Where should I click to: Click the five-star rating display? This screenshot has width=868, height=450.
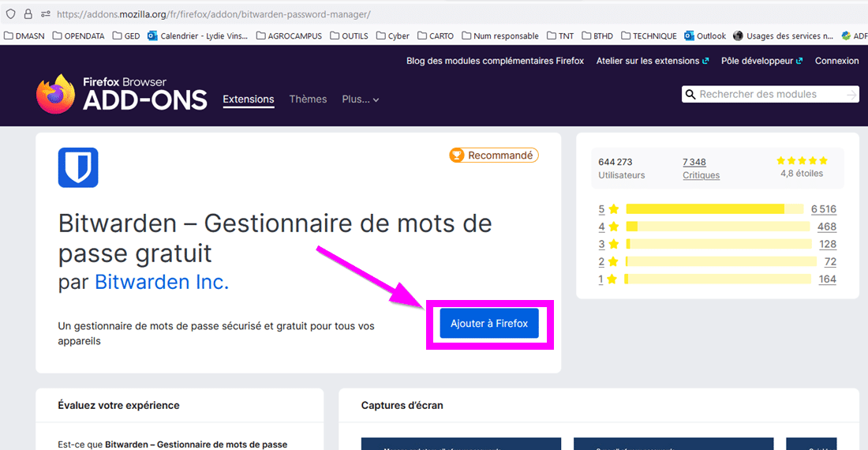(802, 160)
